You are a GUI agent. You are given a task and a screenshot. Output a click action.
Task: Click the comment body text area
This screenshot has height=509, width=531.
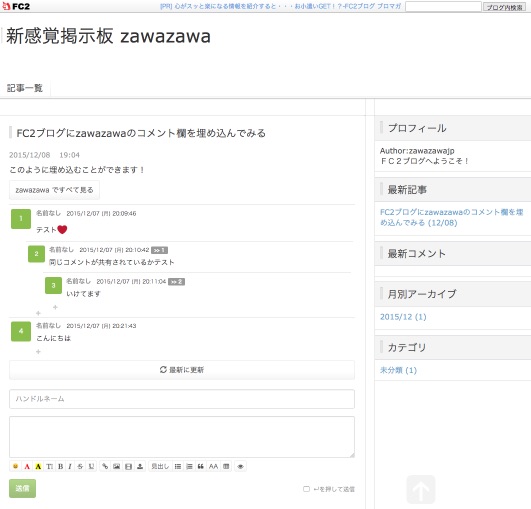pos(182,437)
